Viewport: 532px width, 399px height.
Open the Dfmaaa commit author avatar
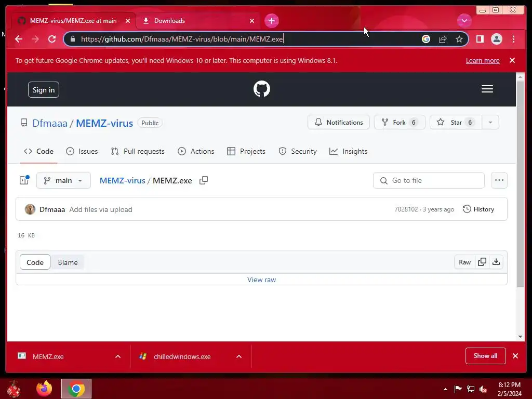[30, 209]
